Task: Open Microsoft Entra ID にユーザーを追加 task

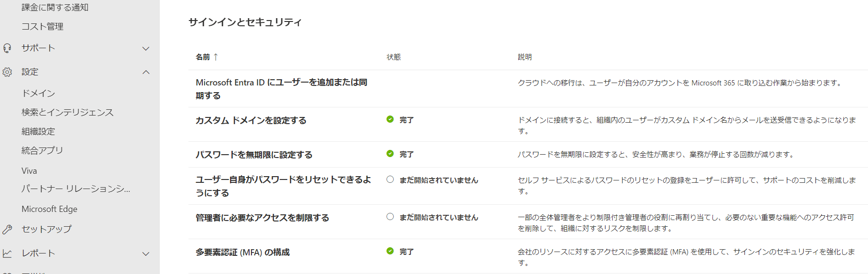Action: (x=282, y=89)
